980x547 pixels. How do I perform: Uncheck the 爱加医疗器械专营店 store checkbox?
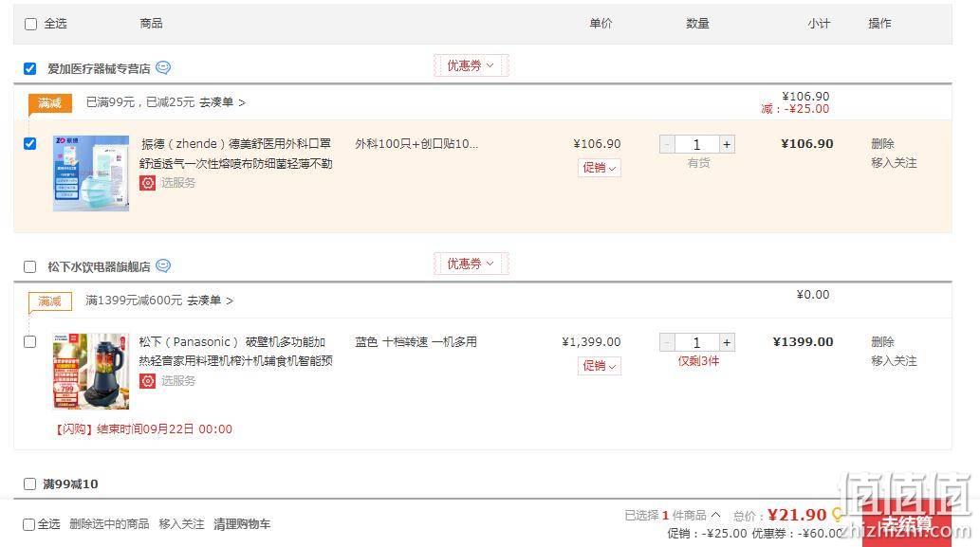pos(30,68)
